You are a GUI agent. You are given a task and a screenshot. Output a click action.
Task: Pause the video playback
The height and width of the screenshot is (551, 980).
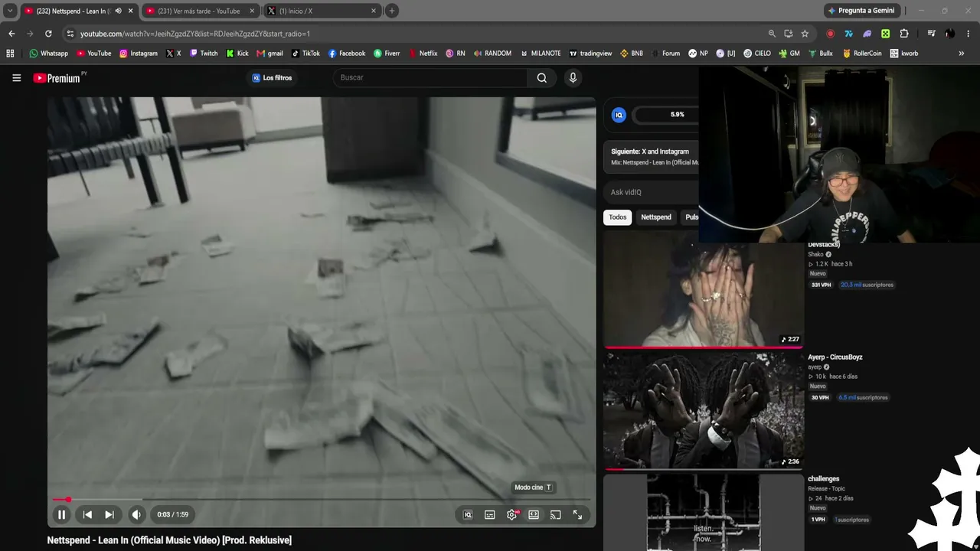coord(61,515)
